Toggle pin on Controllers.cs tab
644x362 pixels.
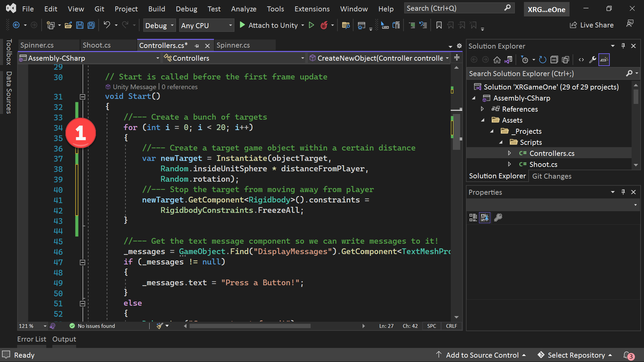[197, 46]
